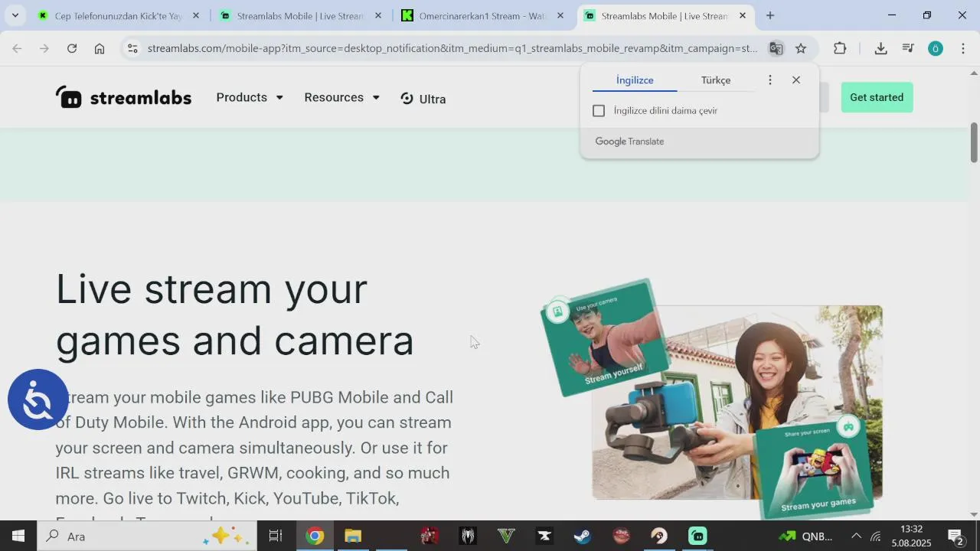The image size is (980, 551).
Task: Open the Chrome three-dot menu
Action: [963, 48]
